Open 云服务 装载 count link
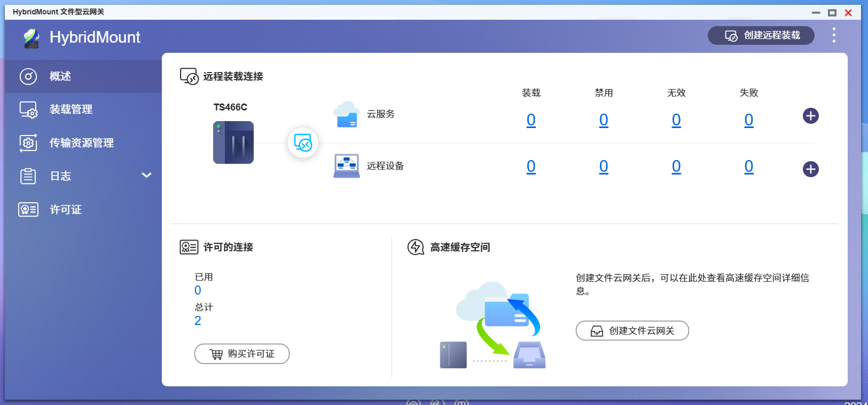 click(531, 120)
